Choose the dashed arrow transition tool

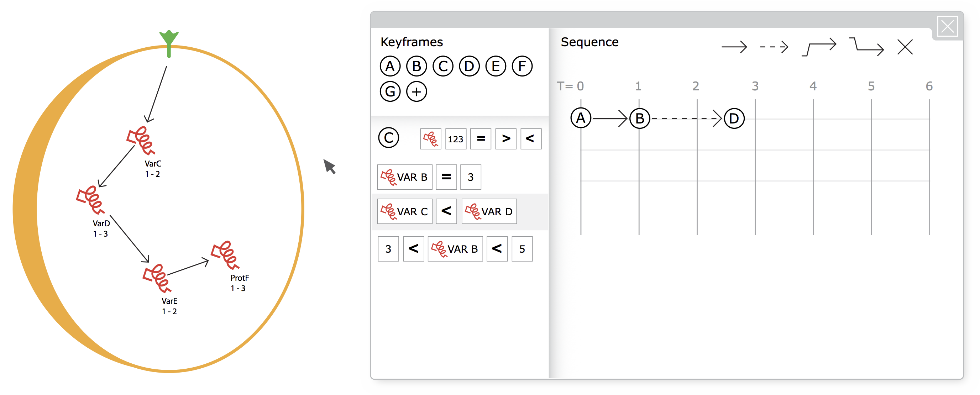click(x=774, y=47)
